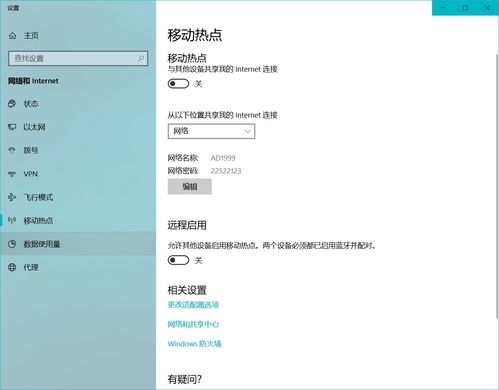This screenshot has height=390, width=499.
Task: Click the chevron arrow on 网络 combo box
Action: [247, 131]
